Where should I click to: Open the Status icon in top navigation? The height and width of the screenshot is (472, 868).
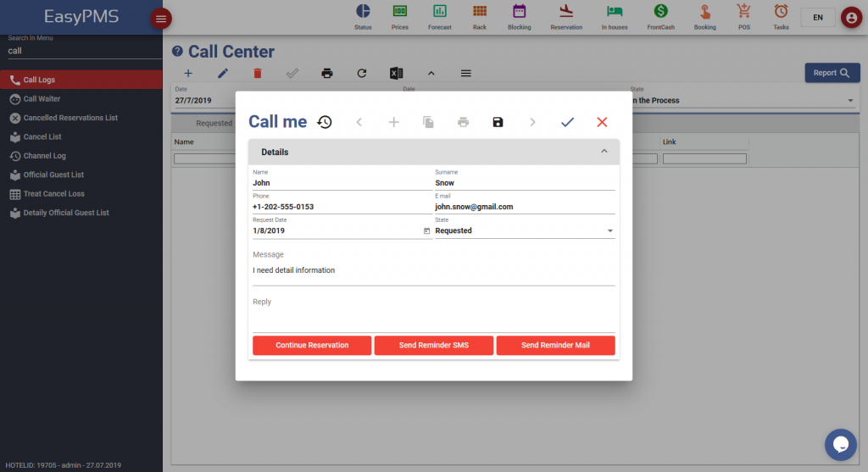coord(363,17)
